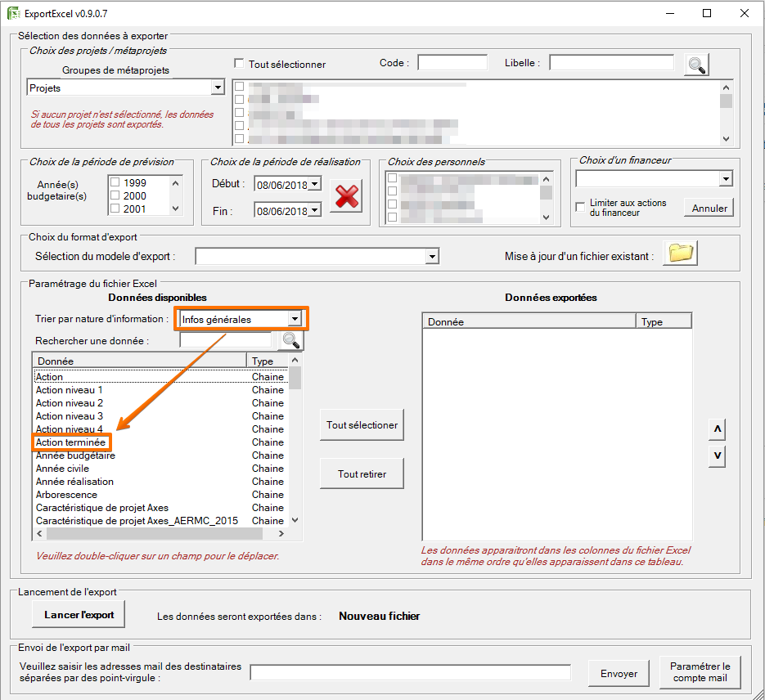Viewport: 765px width, 700px height.
Task: Expand the Sélection du modele d'export dropdown
Action: pos(432,257)
